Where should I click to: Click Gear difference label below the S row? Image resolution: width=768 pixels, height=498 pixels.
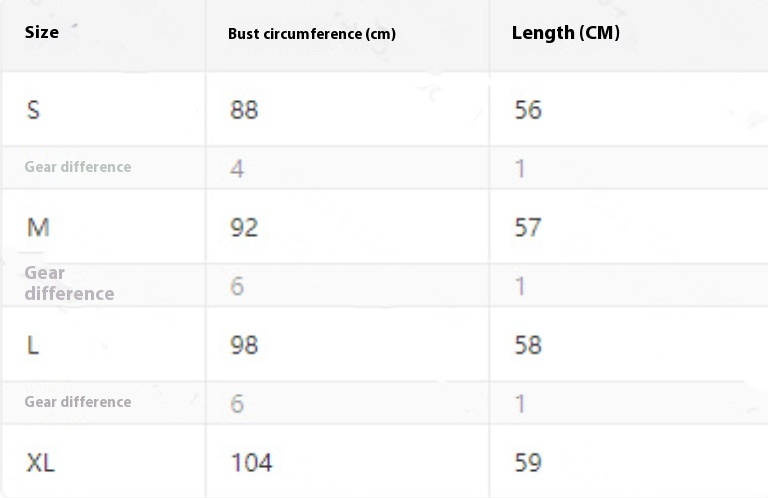[x=78, y=167]
